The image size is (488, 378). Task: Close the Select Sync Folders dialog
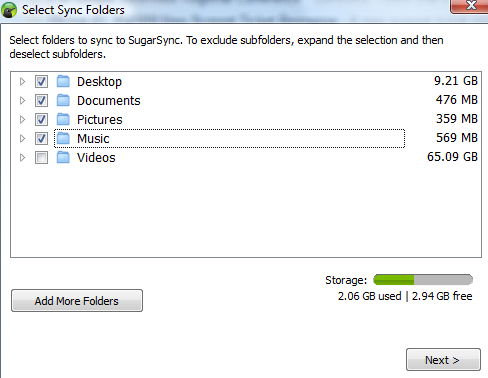(470, 6)
